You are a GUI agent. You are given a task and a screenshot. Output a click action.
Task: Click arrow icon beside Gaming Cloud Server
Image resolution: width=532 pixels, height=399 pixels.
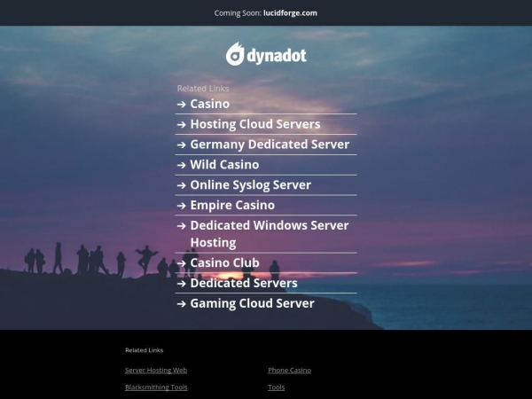[182, 303]
